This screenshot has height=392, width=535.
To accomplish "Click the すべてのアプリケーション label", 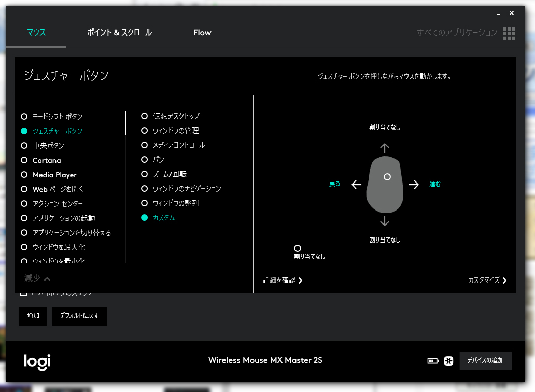I will coord(457,33).
